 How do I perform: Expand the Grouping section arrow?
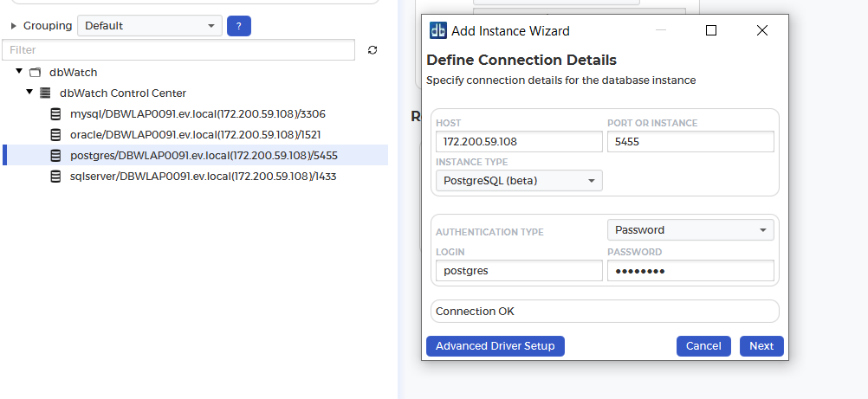[14, 26]
